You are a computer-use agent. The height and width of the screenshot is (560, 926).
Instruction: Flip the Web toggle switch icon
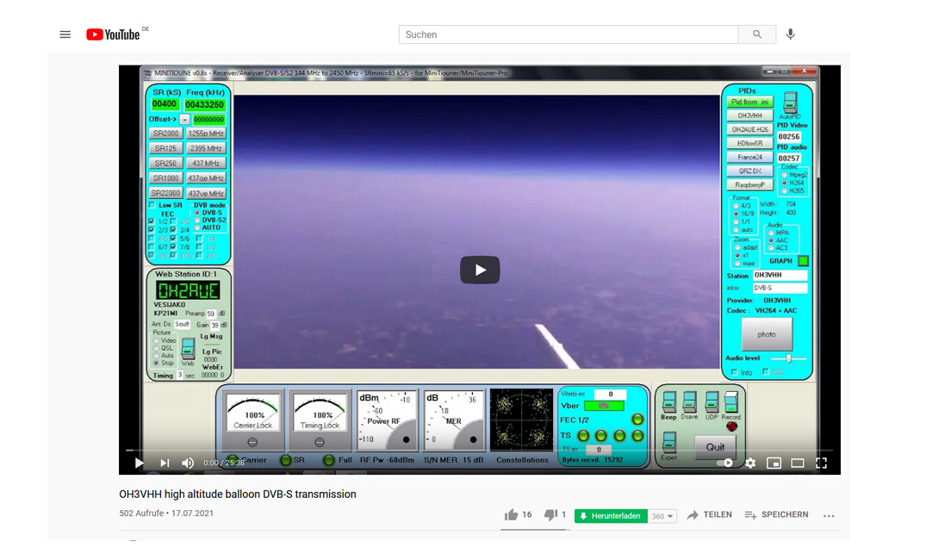(188, 349)
